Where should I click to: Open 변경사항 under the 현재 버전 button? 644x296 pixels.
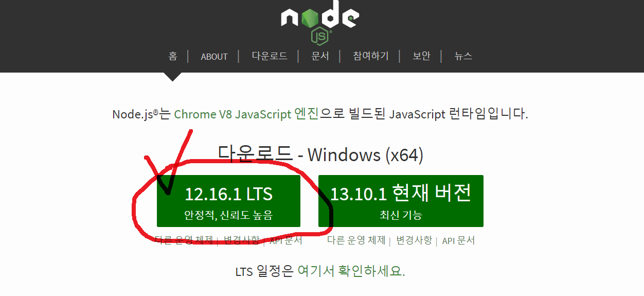(414, 240)
